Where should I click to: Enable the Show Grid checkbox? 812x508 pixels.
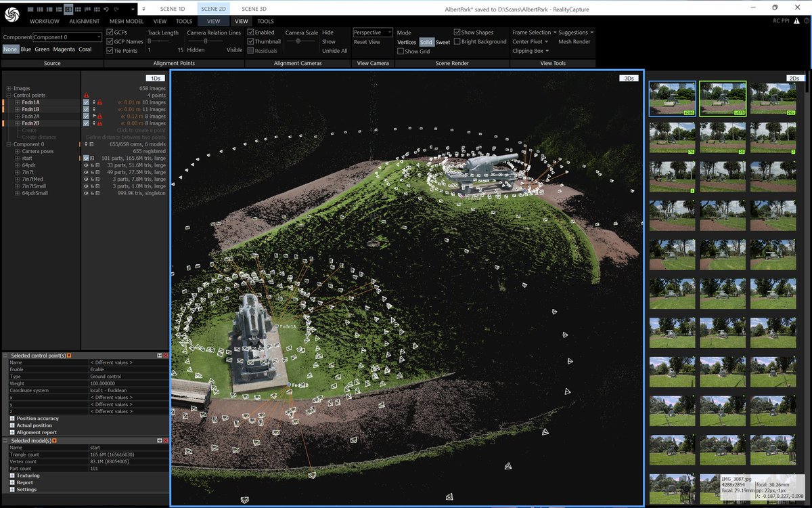tap(401, 51)
